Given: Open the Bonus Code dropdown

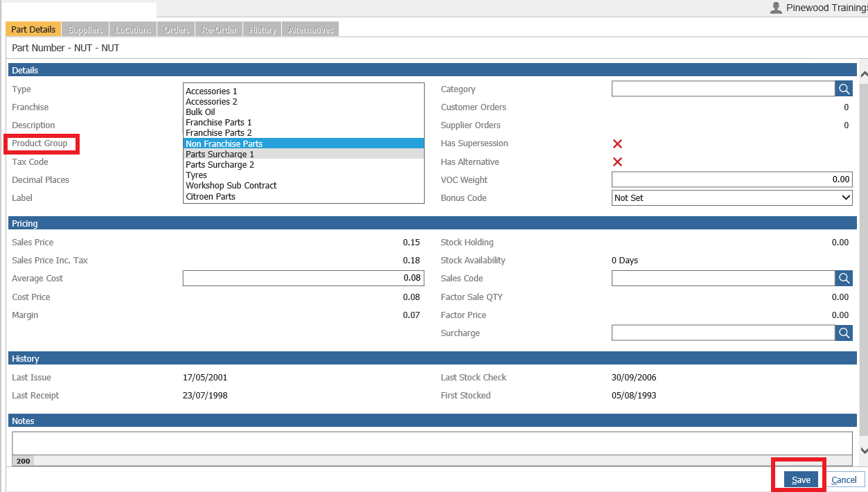Looking at the screenshot, I should pos(732,197).
